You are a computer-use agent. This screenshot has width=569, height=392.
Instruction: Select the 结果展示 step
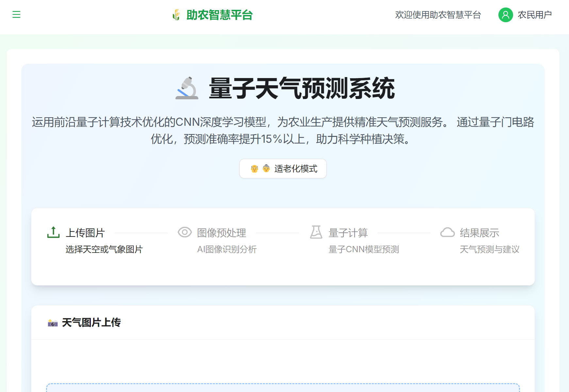tap(479, 233)
